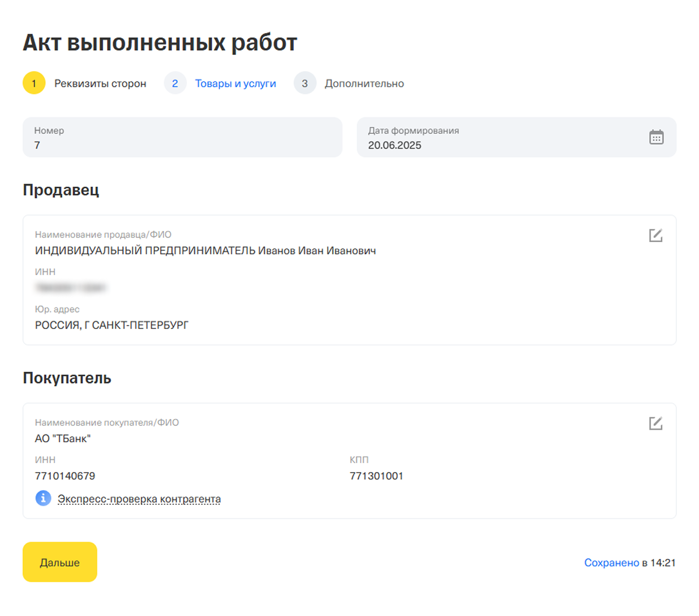Viewport: 699px width, 616px height.
Task: Click the info icon next to express check
Action: pos(43,498)
